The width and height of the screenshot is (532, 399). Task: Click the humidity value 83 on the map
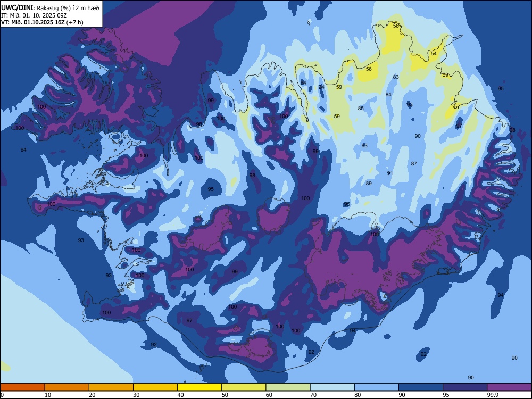point(396,77)
